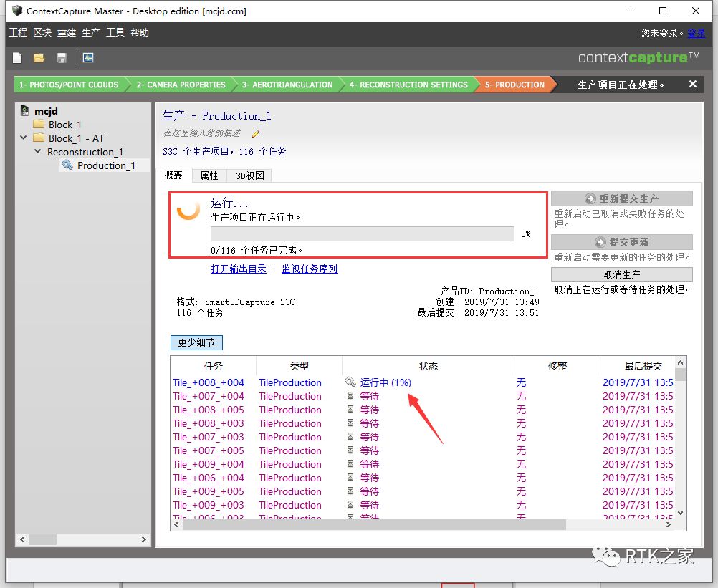Click the pencil icon to edit description
This screenshot has width=718, height=588.
[x=256, y=134]
